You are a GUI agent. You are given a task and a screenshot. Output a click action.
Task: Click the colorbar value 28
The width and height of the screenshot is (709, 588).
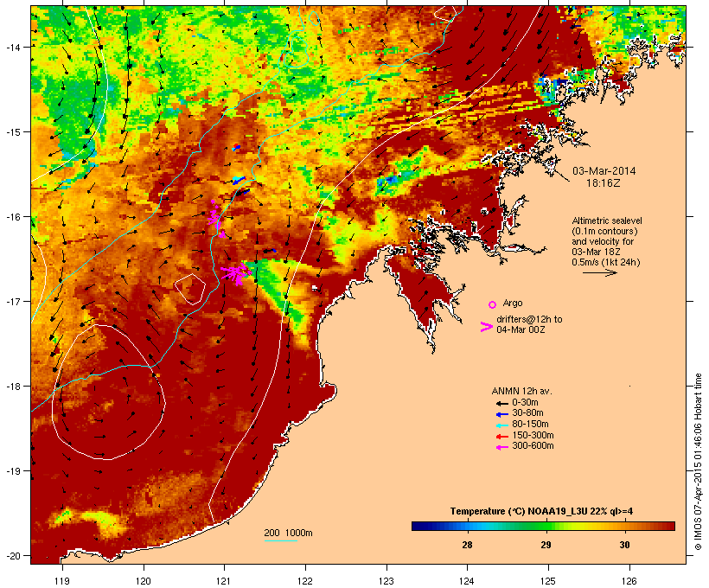pos(467,545)
